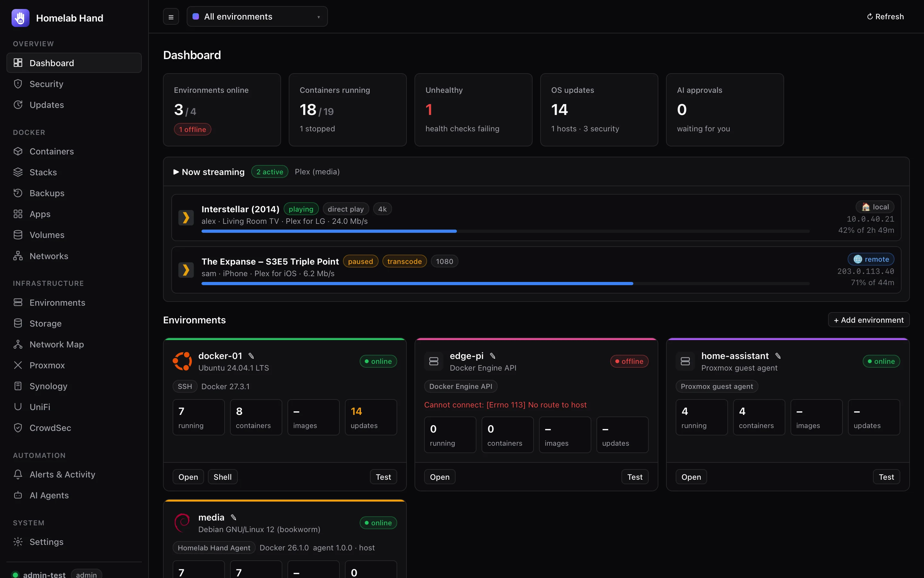Click the Interstellar playback progress bar

(506, 231)
